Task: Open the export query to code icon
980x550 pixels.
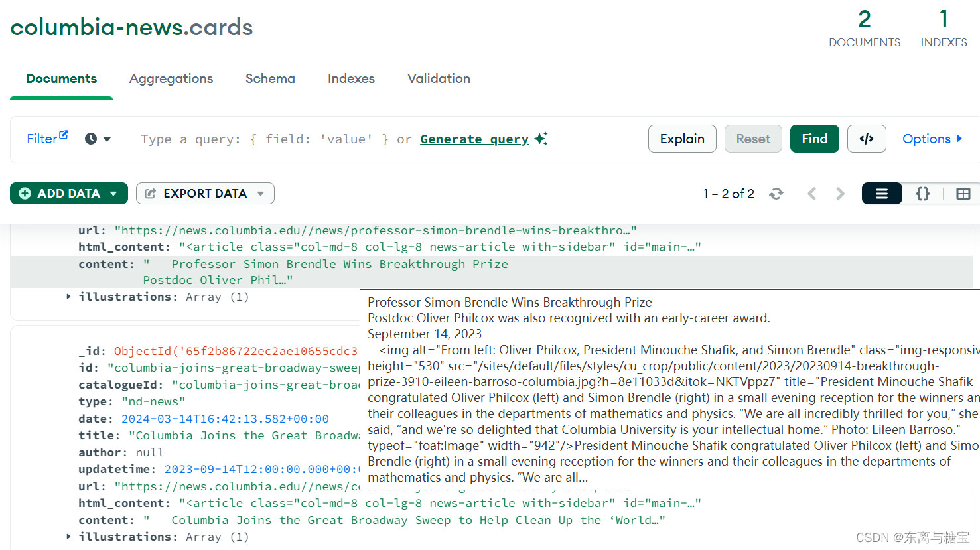Action: (x=867, y=139)
